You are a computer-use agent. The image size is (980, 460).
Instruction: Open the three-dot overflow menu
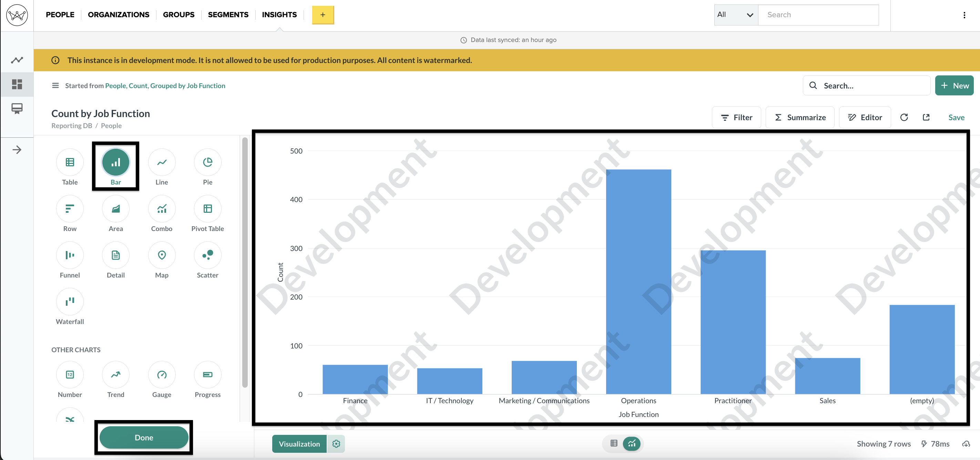(x=964, y=15)
